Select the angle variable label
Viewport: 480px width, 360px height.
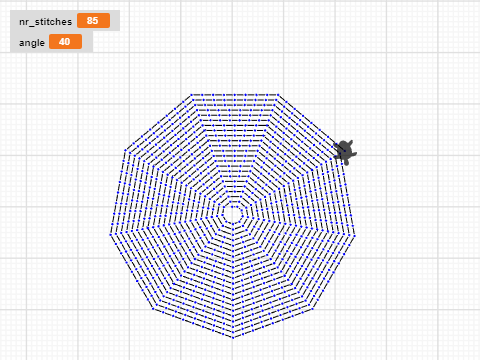(x=32, y=43)
